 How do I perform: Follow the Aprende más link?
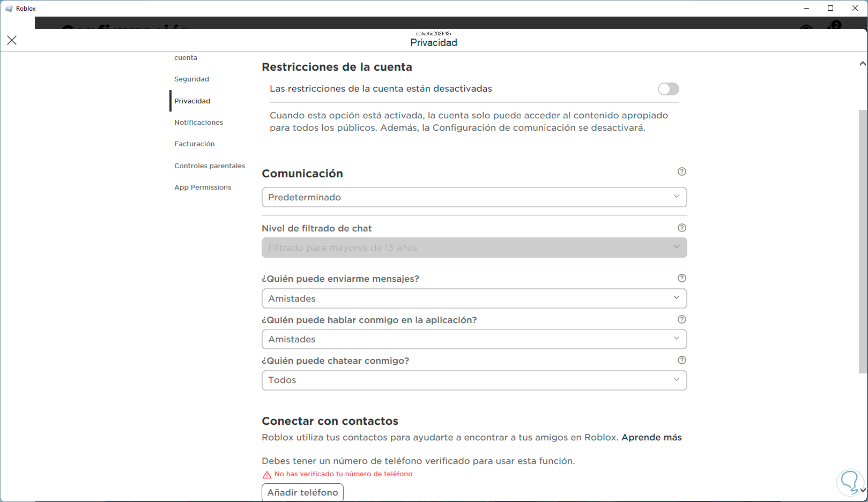651,437
